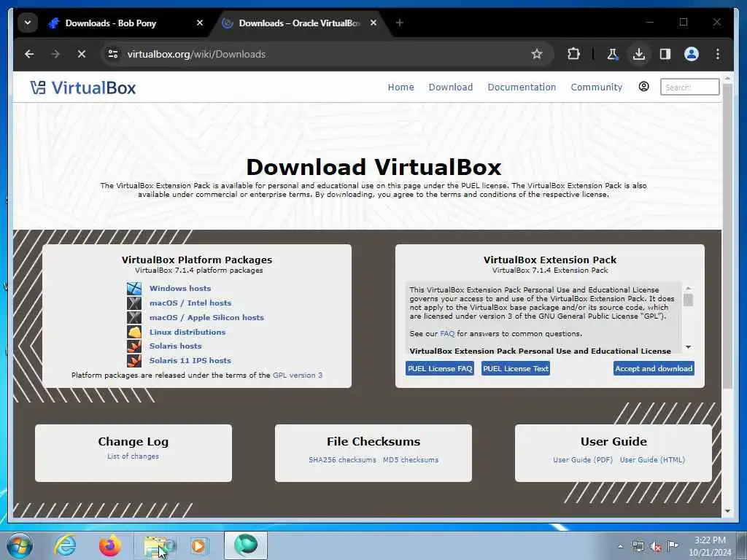Viewport: 747px width, 560px height.
Task: Open SHA256 checksums link
Action: click(x=342, y=460)
